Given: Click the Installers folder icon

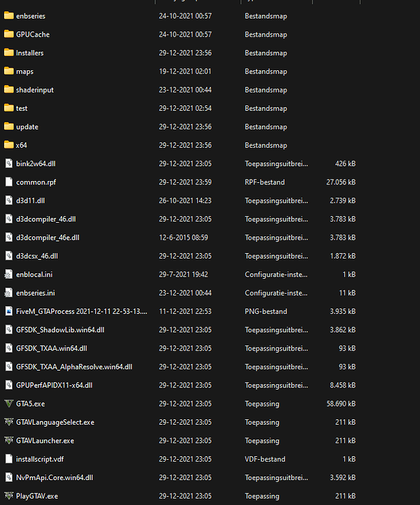Looking at the screenshot, I should (9, 53).
